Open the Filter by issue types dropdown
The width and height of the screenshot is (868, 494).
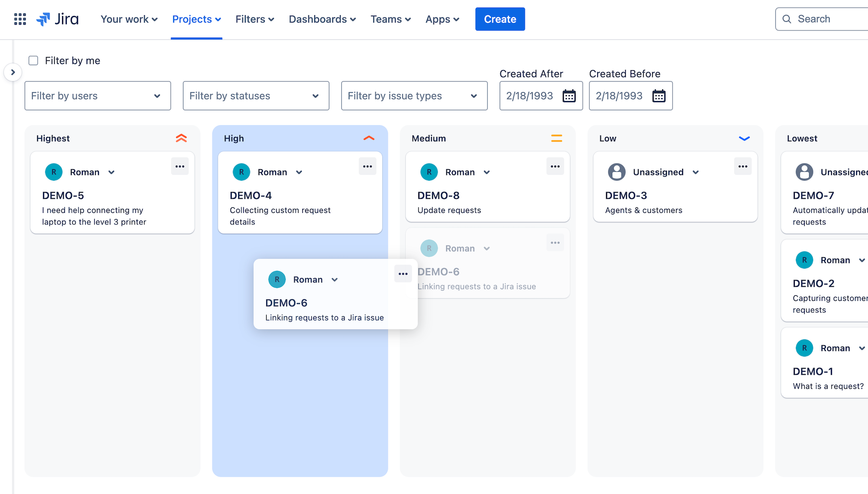(414, 96)
